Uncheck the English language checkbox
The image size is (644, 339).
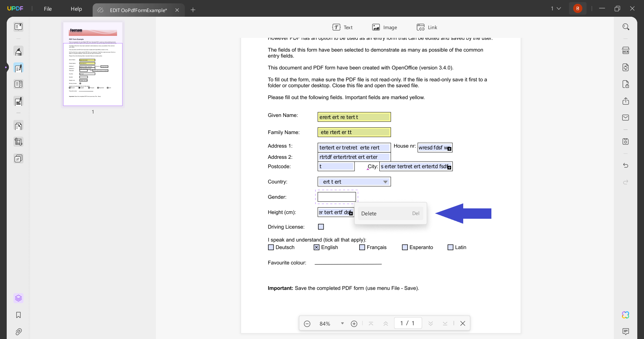pos(317,248)
